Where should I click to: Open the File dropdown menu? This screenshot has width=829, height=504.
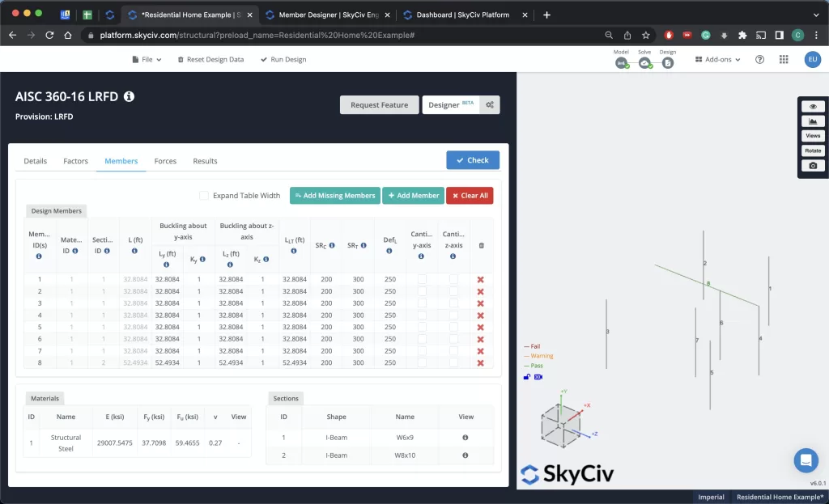click(x=147, y=59)
